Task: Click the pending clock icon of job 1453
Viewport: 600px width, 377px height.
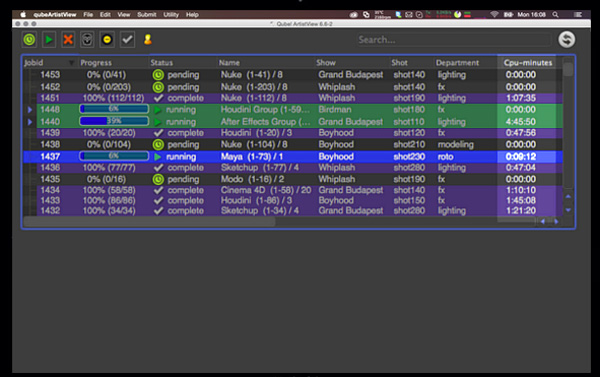Action: pyautogui.click(x=158, y=75)
